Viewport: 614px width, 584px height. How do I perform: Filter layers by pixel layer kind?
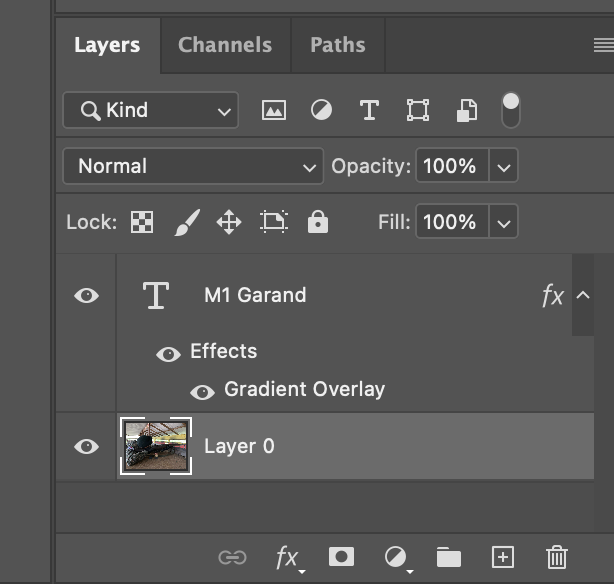274,110
